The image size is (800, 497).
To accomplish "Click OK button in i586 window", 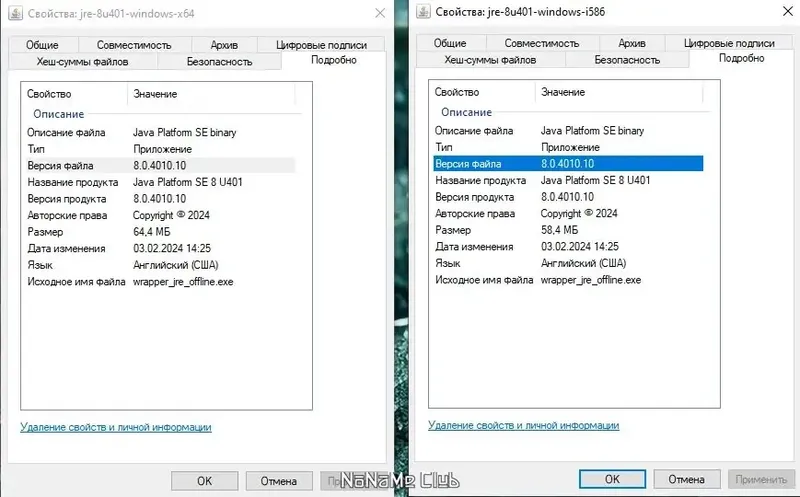I will [x=612, y=479].
